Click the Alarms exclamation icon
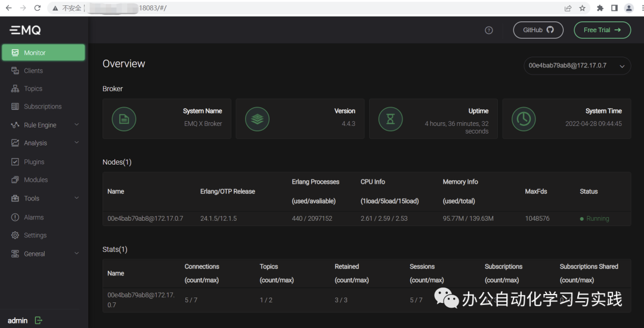The height and width of the screenshot is (328, 644). pyautogui.click(x=15, y=217)
